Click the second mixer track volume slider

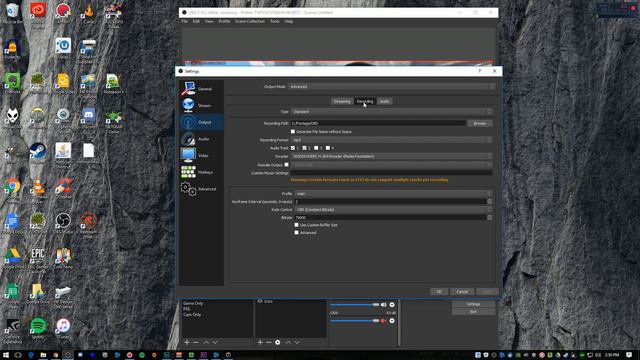pyautogui.click(x=355, y=321)
